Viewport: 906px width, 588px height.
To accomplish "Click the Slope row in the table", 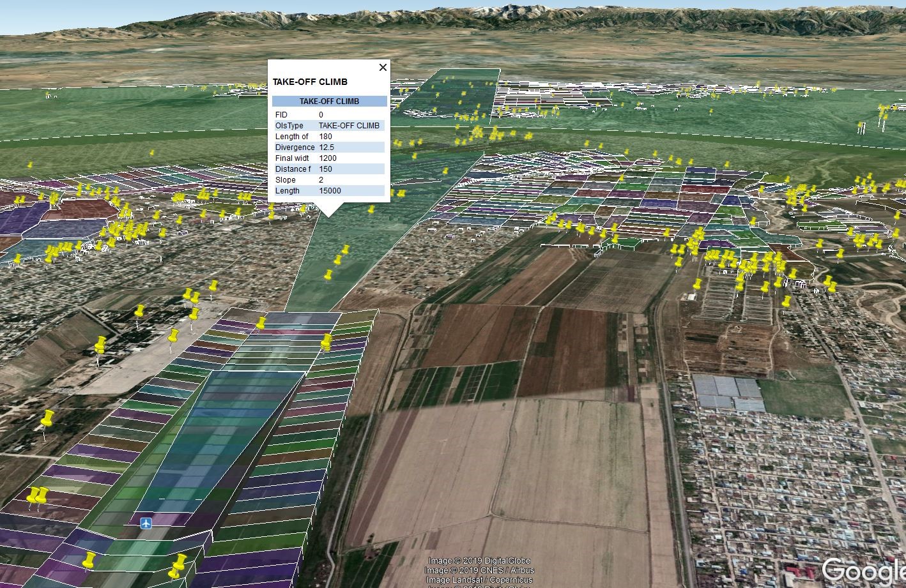I will point(329,180).
